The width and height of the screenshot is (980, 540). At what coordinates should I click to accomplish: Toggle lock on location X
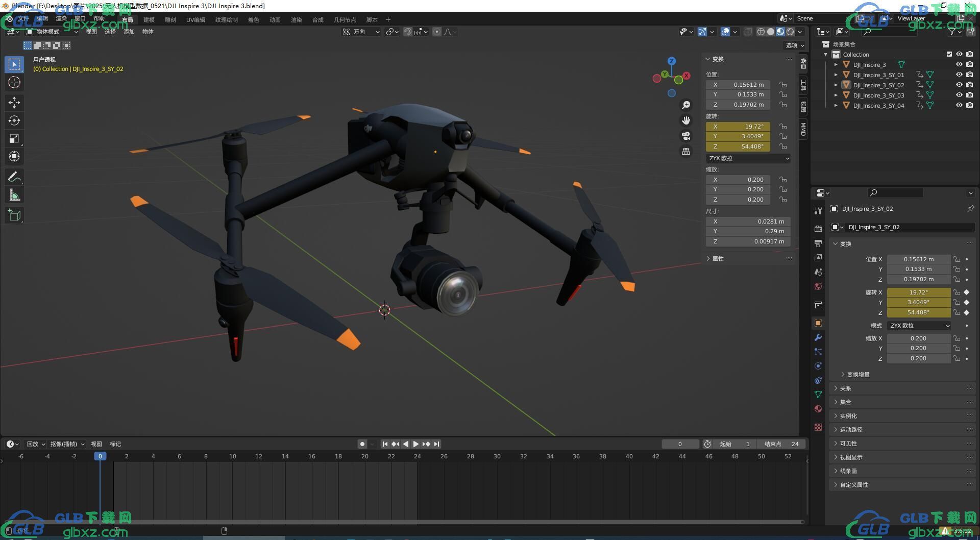(x=783, y=85)
